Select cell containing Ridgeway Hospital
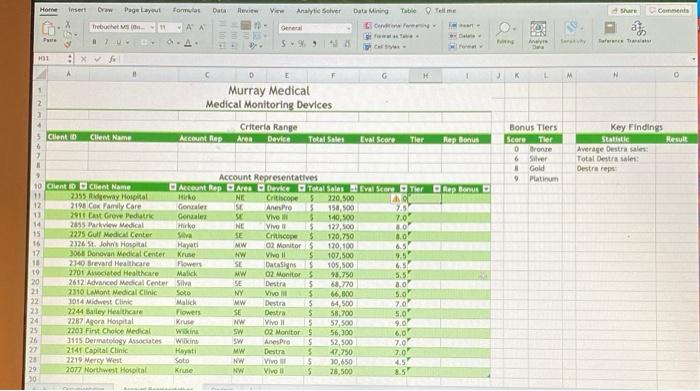The image size is (700, 391). pos(133,196)
